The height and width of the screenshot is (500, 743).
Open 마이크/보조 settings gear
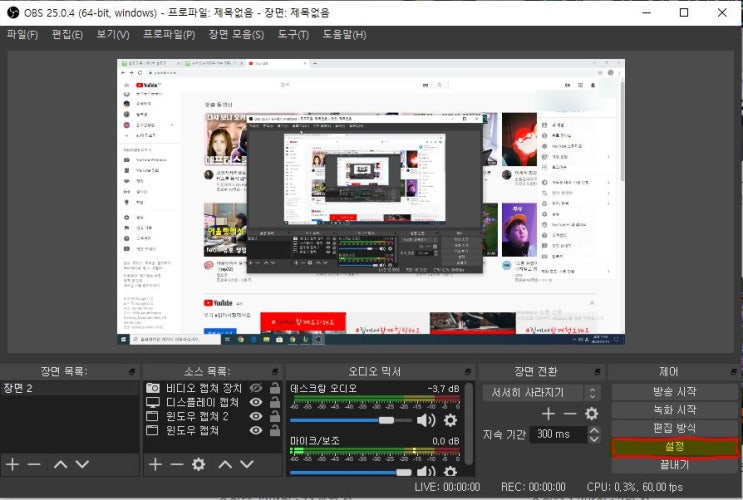[x=450, y=471]
